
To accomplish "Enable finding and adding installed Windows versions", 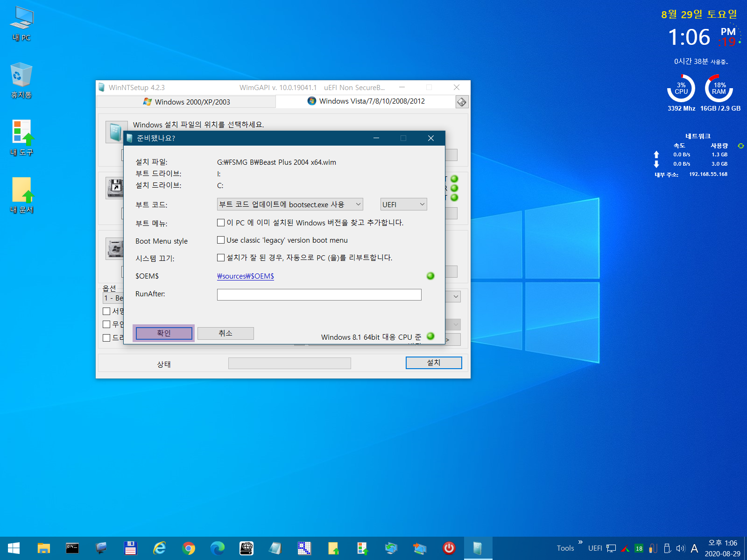I will 221,223.
